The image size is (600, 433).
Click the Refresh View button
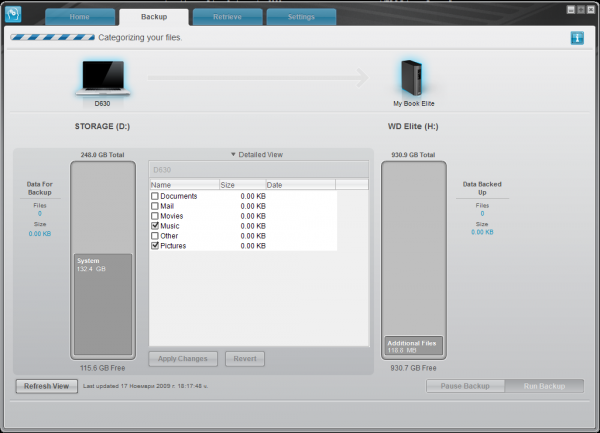pos(47,386)
